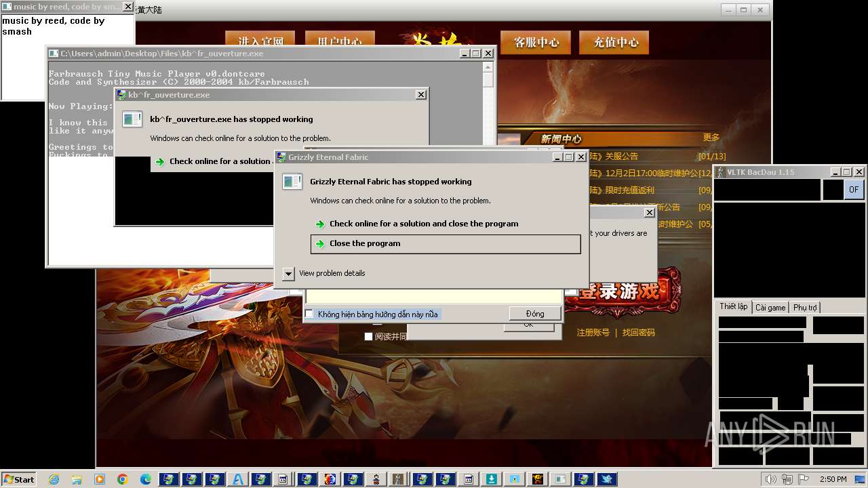Screen dimensions: 868x488
Task: Click the console window scrollbar up arrow
Action: [x=488, y=66]
